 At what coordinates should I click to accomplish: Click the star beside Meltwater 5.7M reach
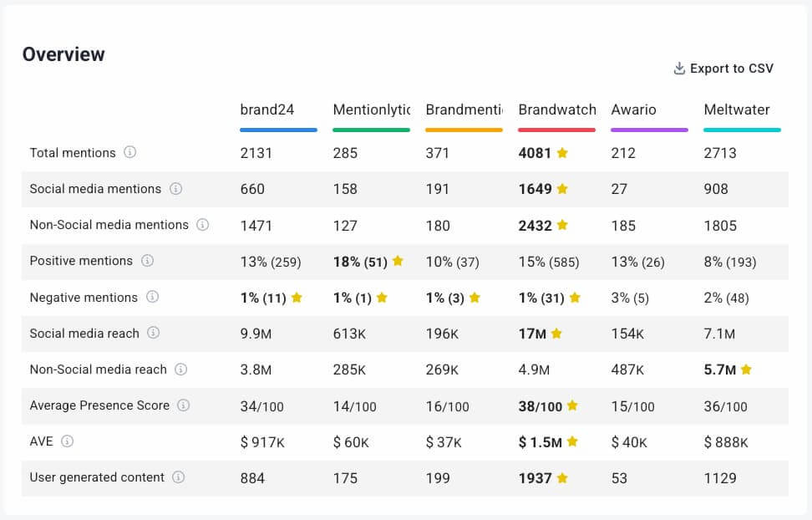[x=746, y=370]
